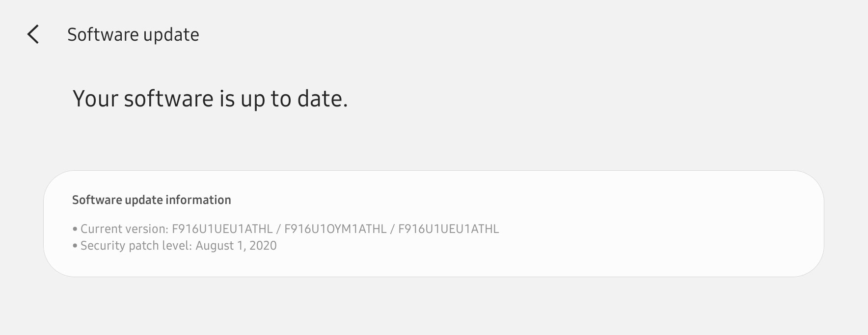The image size is (868, 335).
Task: Click the word 'Your' in status message
Action: pos(95,99)
